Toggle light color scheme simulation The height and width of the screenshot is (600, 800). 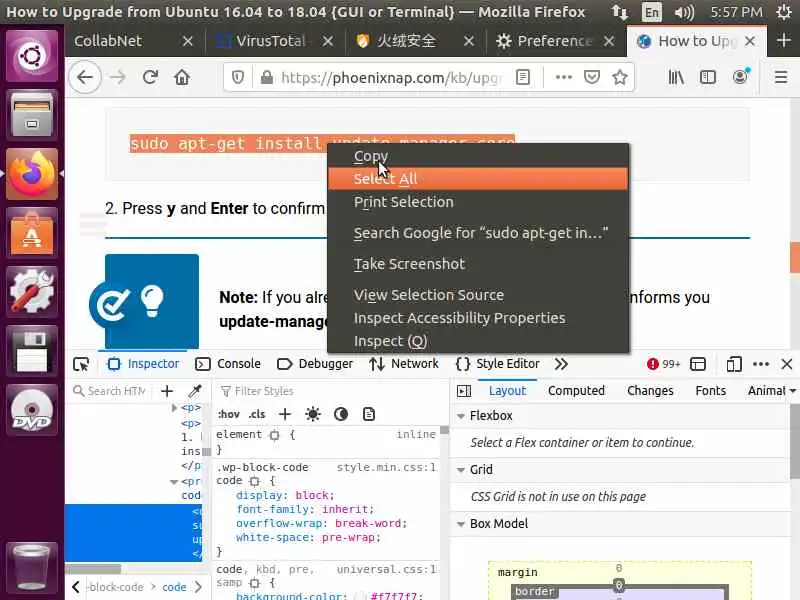[x=313, y=414]
